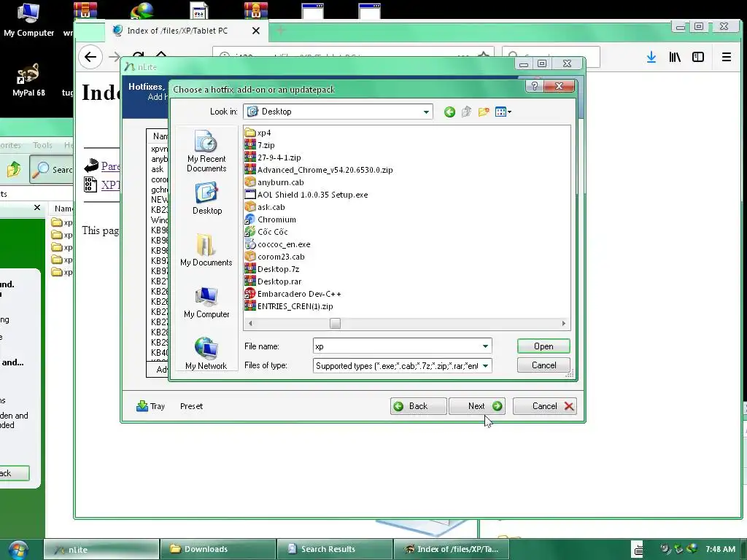Click the nLite Tray button
747x560 pixels.
(150, 406)
